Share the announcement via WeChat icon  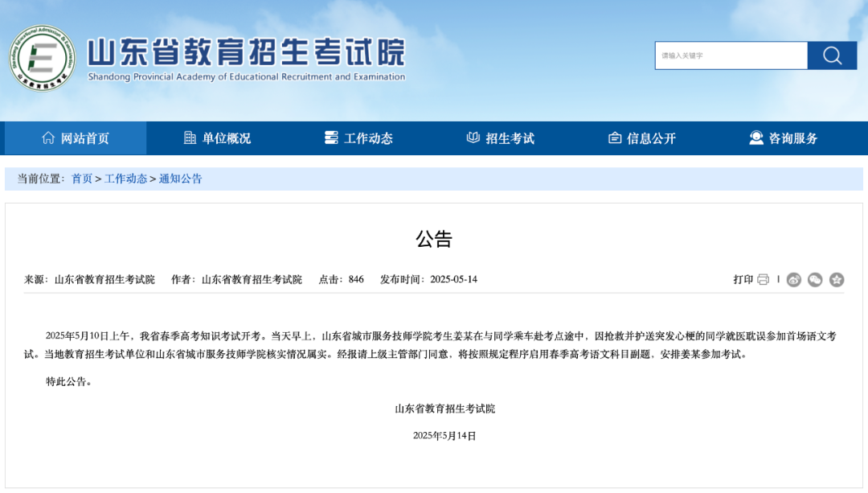click(x=815, y=279)
